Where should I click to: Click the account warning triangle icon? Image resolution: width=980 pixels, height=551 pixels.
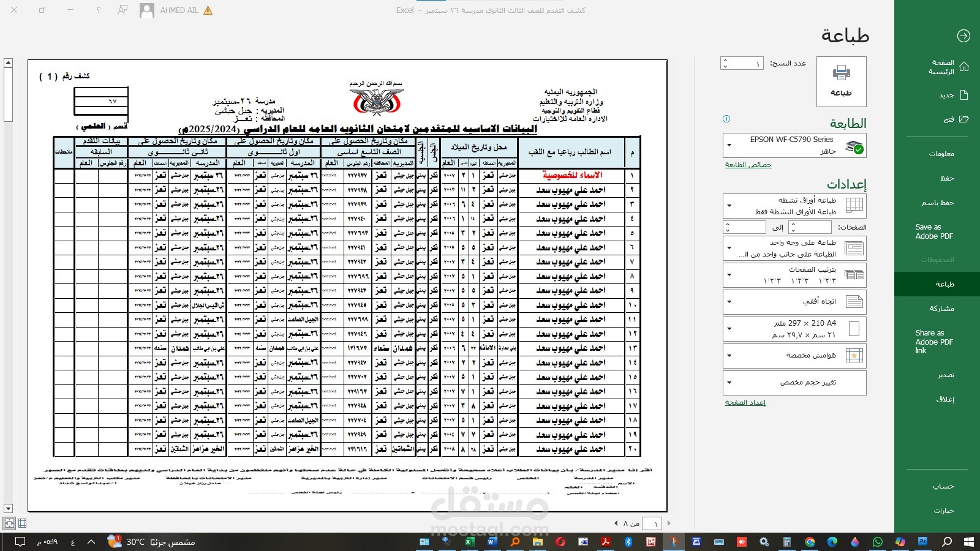click(208, 10)
